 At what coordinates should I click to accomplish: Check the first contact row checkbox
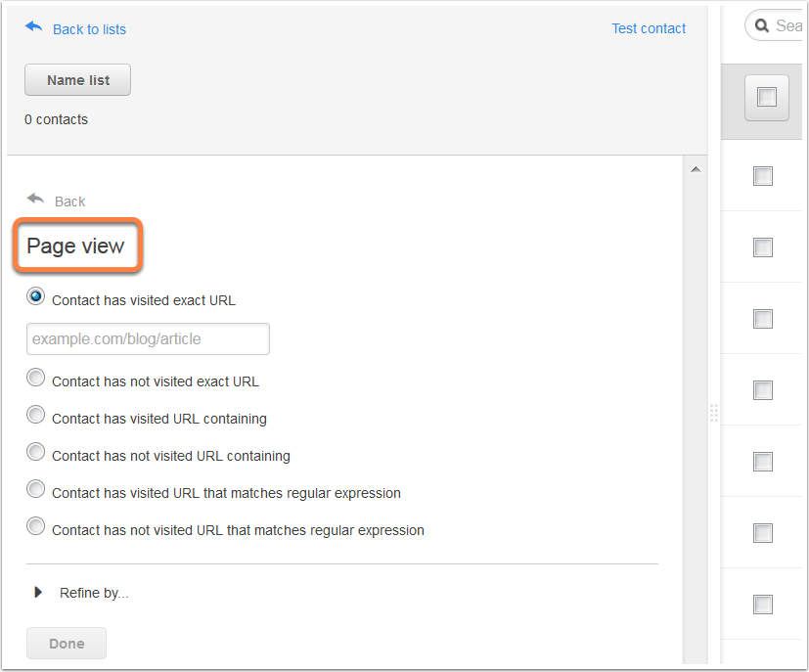[763, 176]
